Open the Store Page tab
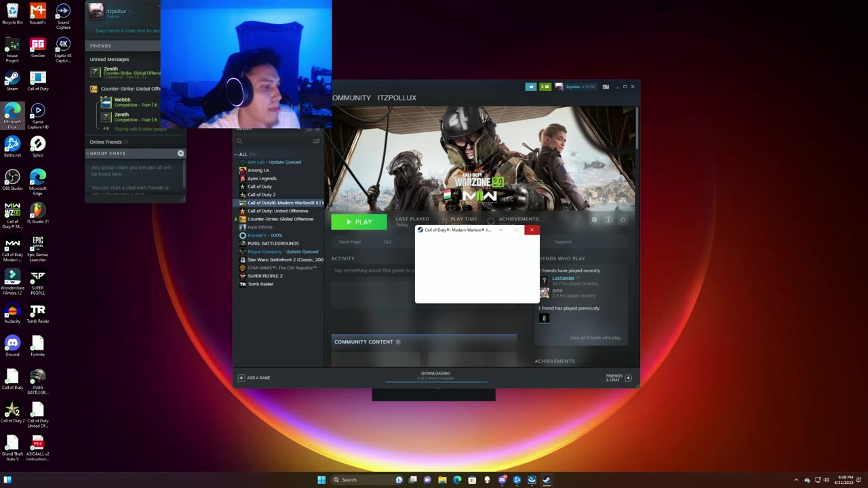 click(x=349, y=242)
